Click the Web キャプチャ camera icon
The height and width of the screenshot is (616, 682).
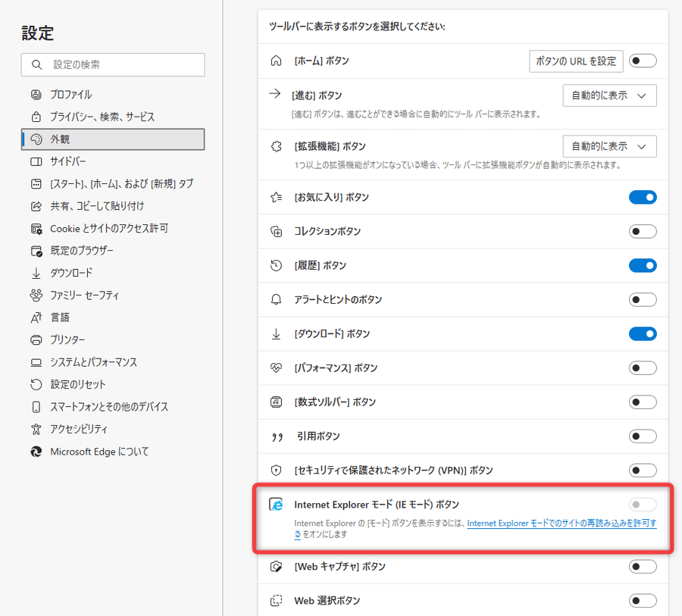point(276,567)
